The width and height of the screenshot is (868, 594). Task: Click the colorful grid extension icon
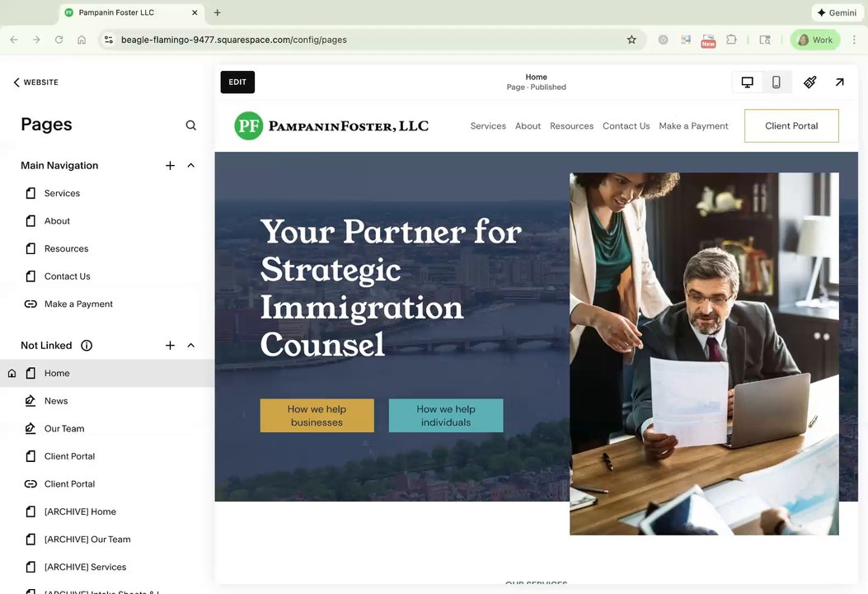(x=686, y=40)
